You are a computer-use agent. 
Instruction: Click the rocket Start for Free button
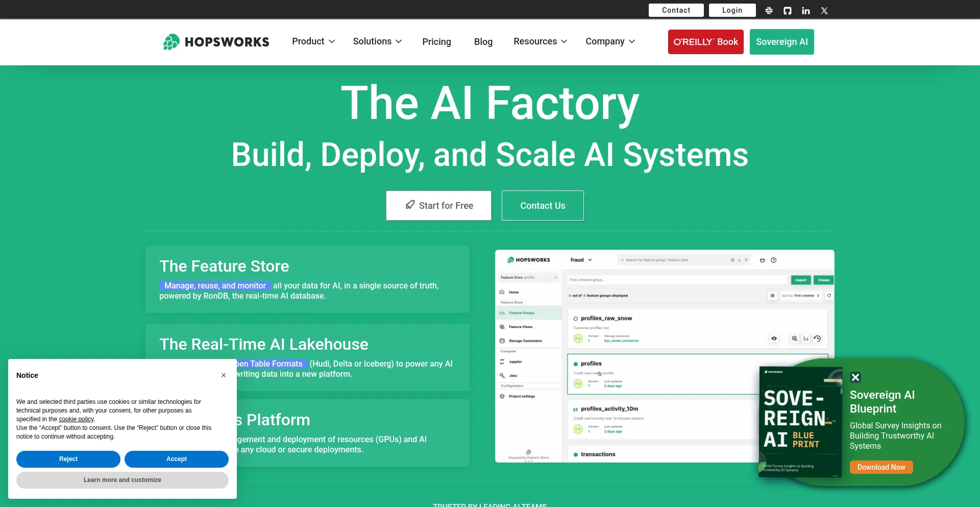[x=438, y=206]
